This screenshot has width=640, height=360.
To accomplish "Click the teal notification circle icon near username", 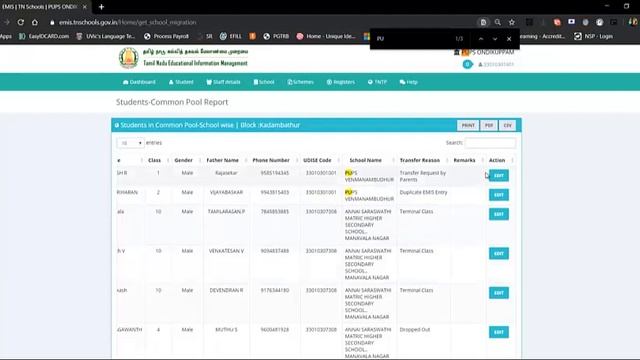I will (x=467, y=64).
